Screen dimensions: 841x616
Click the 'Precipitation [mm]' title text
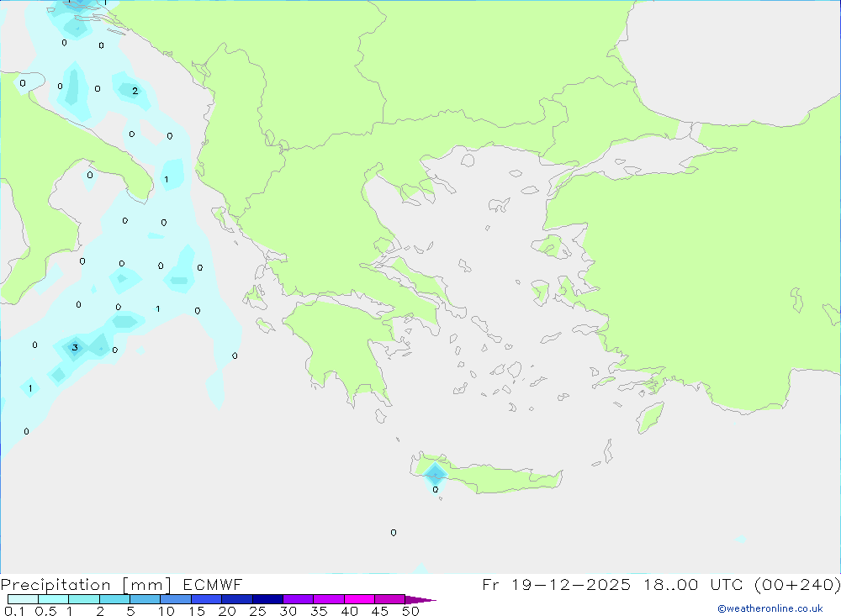pos(86,585)
